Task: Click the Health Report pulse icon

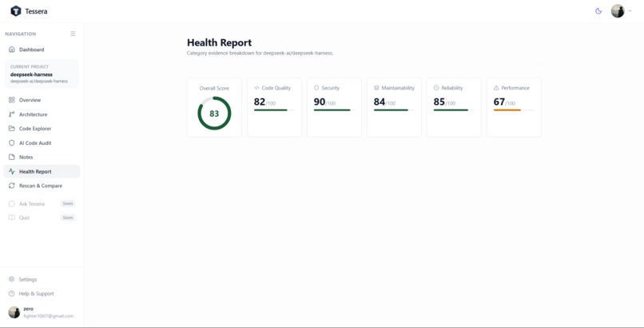Action: coord(11,171)
